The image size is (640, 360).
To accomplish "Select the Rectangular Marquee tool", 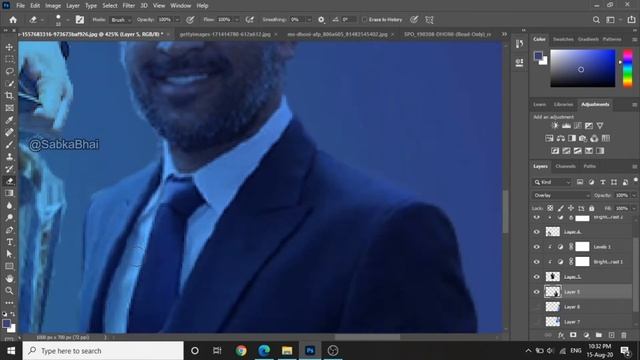I will click(9, 60).
